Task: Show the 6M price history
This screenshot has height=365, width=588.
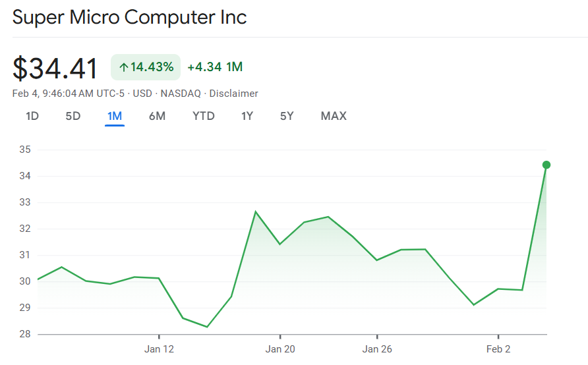Action: pyautogui.click(x=157, y=117)
